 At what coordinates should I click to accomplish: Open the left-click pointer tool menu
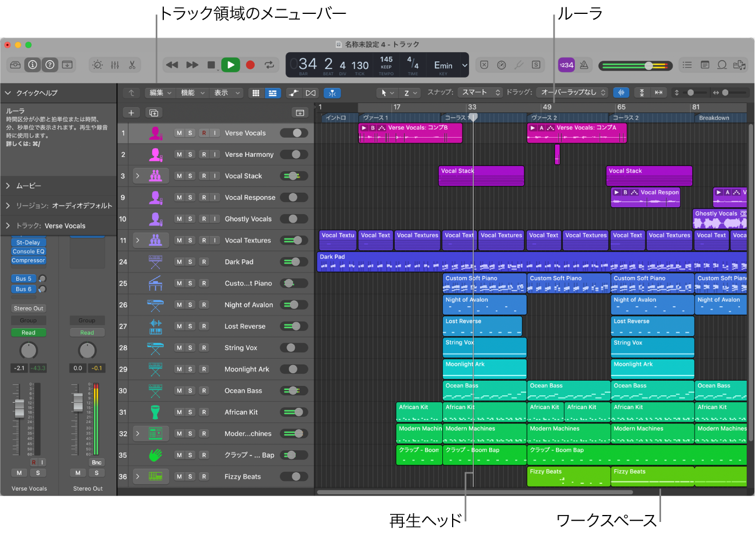click(x=386, y=93)
